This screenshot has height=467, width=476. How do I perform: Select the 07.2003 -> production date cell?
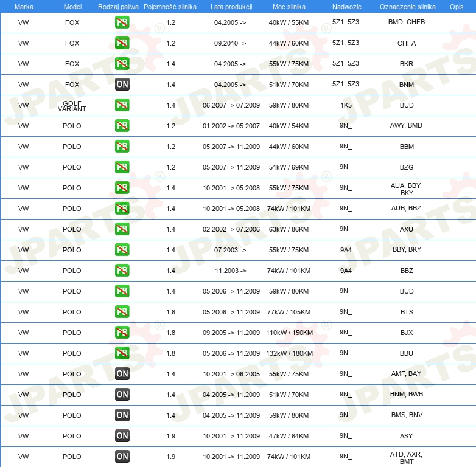coord(230,249)
